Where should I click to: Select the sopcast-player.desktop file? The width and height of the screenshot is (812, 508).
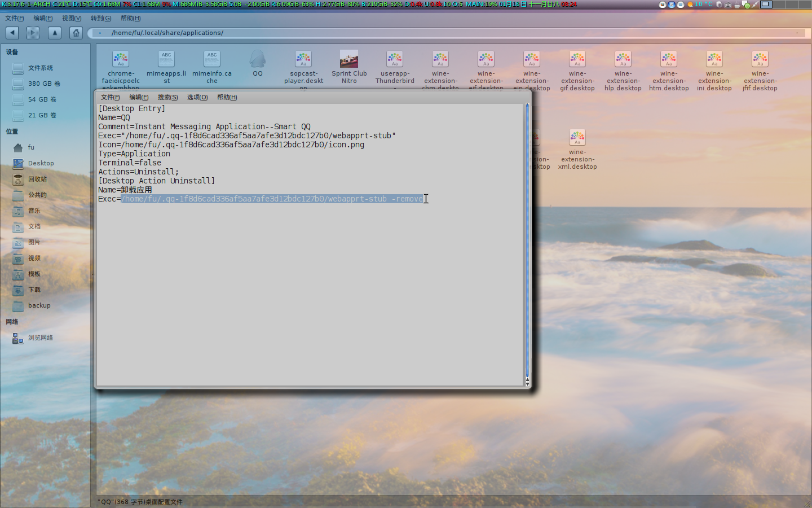point(303,70)
